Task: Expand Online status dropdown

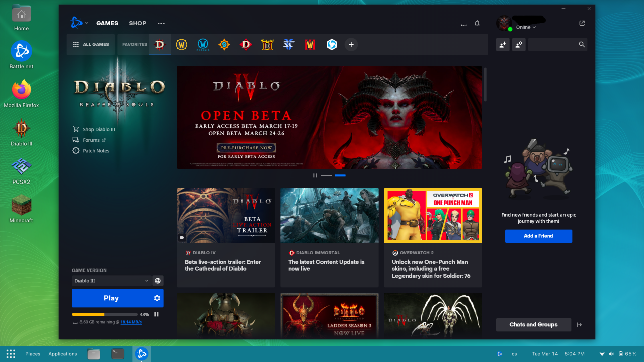Action: coord(526,27)
